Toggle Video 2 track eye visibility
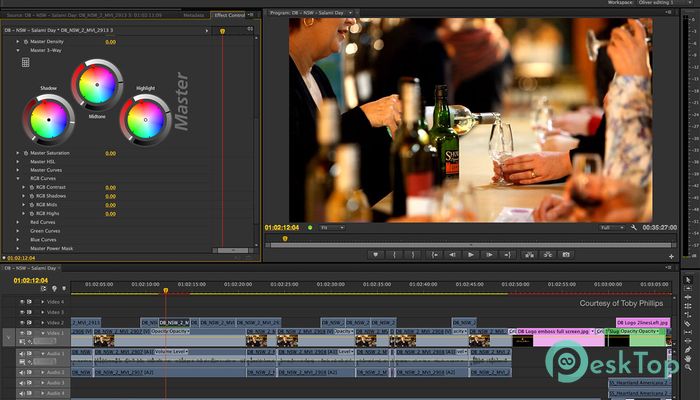The image size is (700, 400). click(x=21, y=322)
